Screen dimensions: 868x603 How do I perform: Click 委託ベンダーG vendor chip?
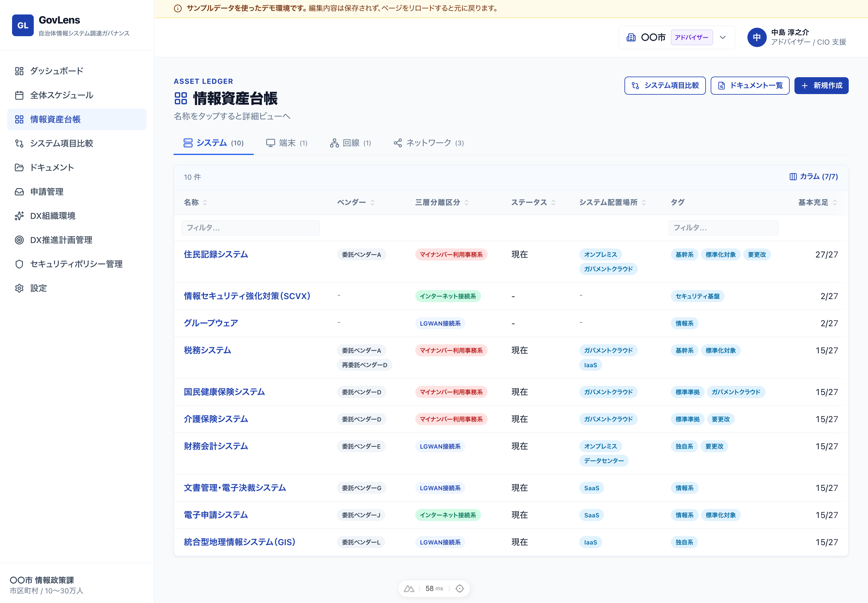pos(361,488)
